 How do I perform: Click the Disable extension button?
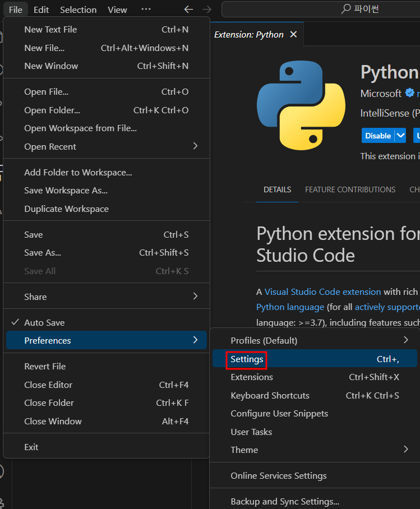[x=378, y=136]
